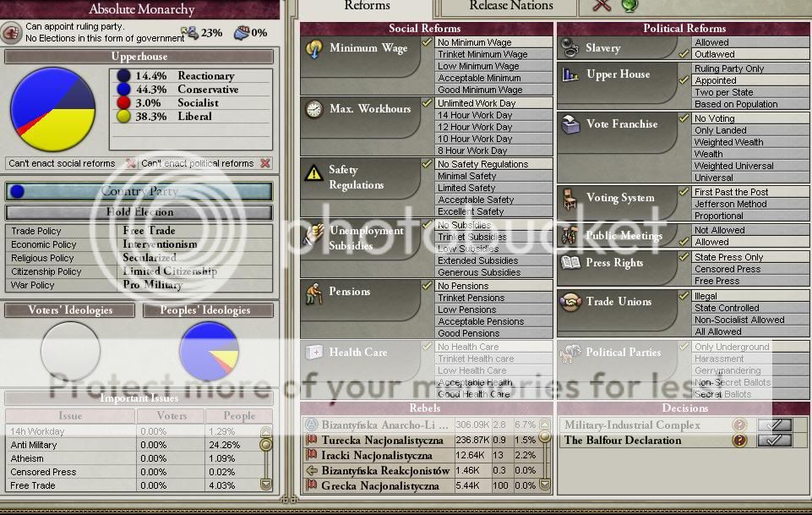Open the Country Party ruling party selector
Viewport: 812px width, 515px height.
coord(139,192)
